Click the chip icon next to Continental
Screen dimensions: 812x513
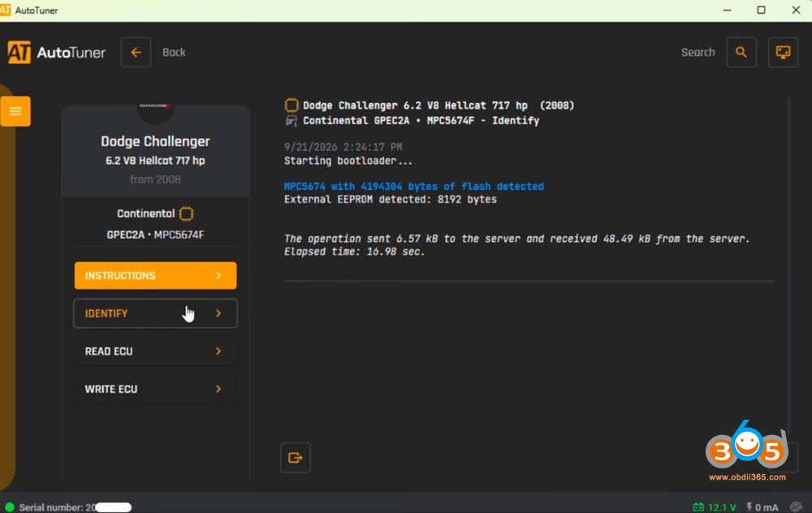pos(187,213)
